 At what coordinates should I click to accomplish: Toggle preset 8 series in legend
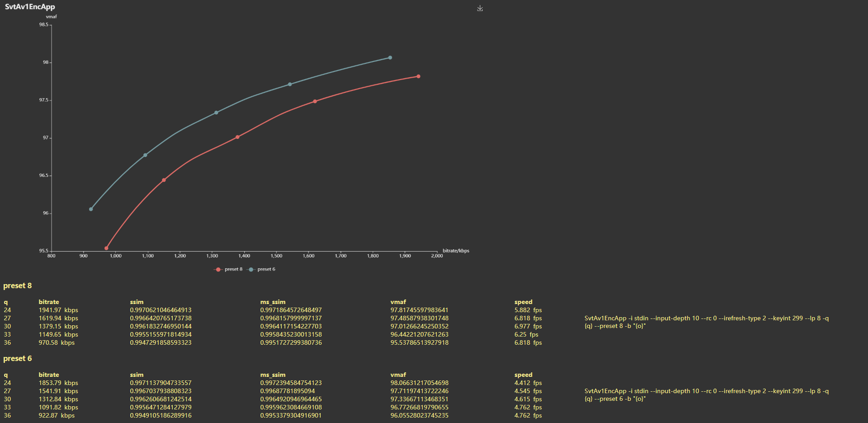click(228, 269)
